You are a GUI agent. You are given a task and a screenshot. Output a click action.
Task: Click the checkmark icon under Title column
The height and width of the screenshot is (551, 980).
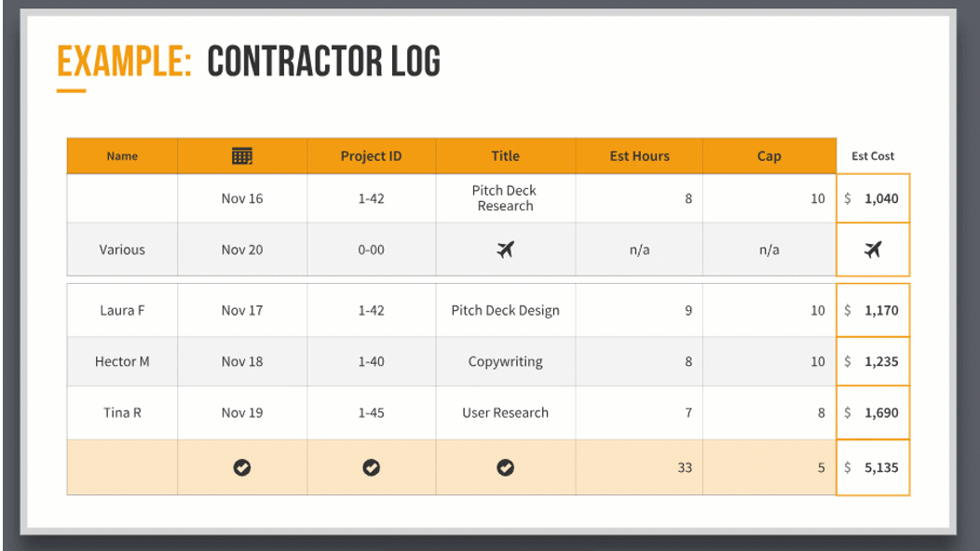(505, 467)
